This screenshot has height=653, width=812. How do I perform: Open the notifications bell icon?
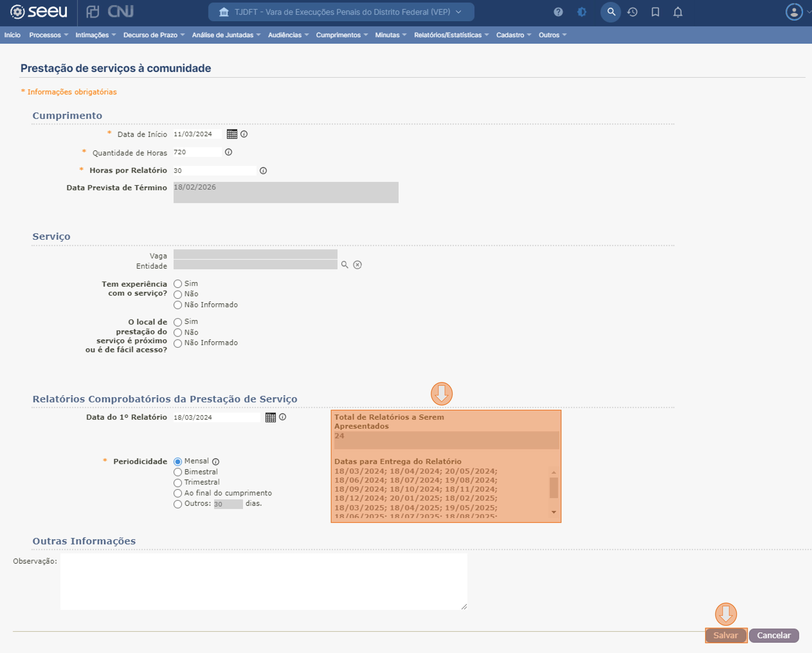[x=678, y=12]
